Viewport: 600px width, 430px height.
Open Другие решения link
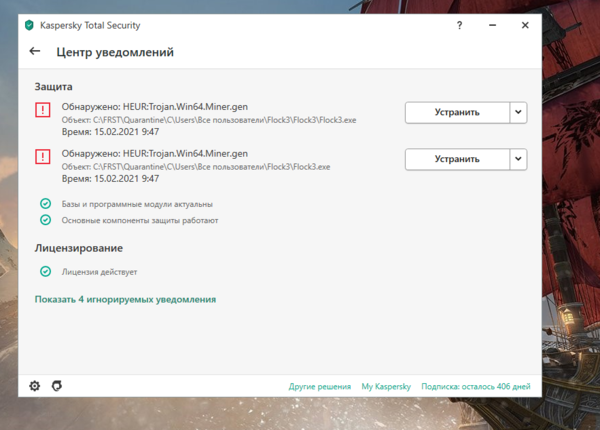tap(320, 386)
